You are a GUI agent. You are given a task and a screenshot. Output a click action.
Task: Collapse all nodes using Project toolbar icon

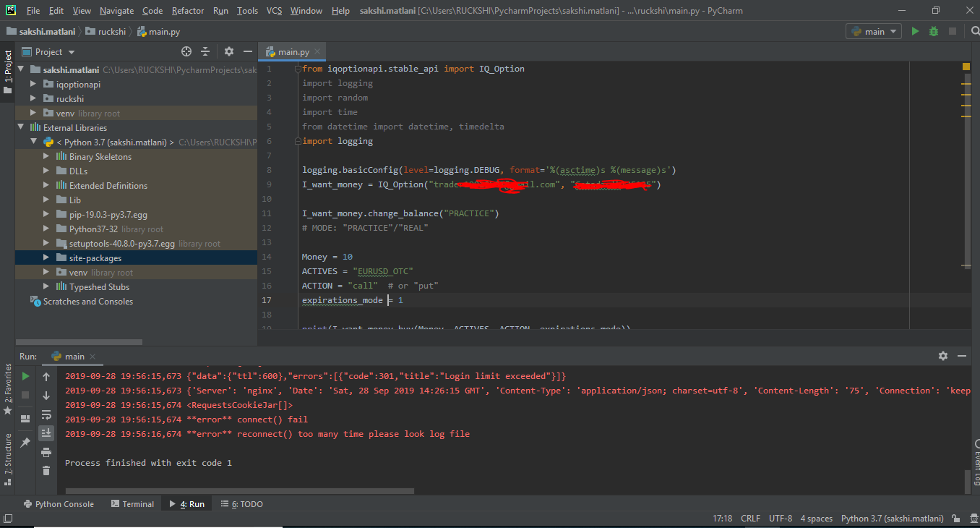pyautogui.click(x=205, y=51)
